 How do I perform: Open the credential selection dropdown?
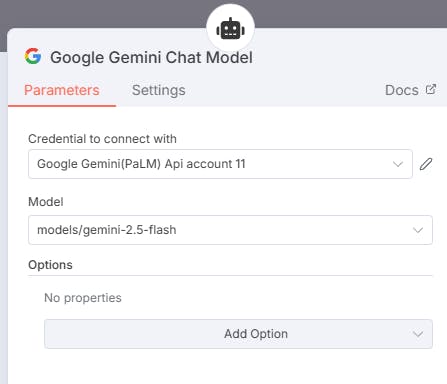pos(220,164)
